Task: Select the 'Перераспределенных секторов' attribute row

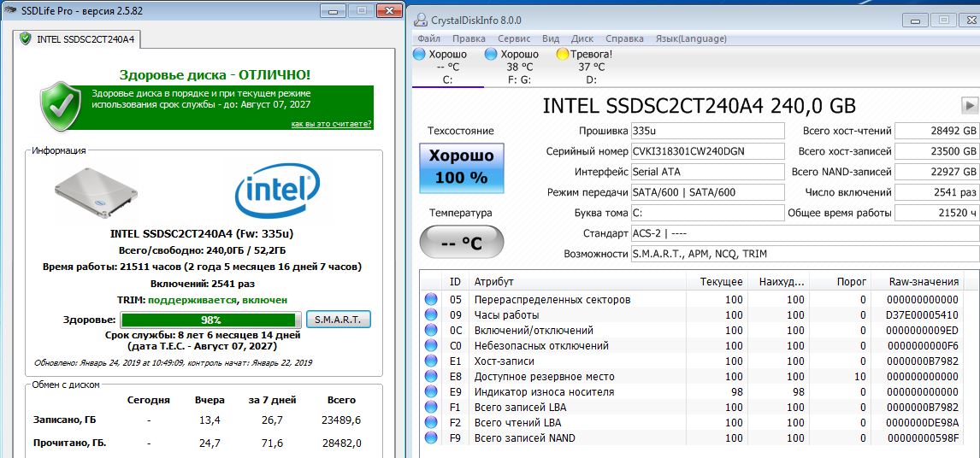Action: 692,299
